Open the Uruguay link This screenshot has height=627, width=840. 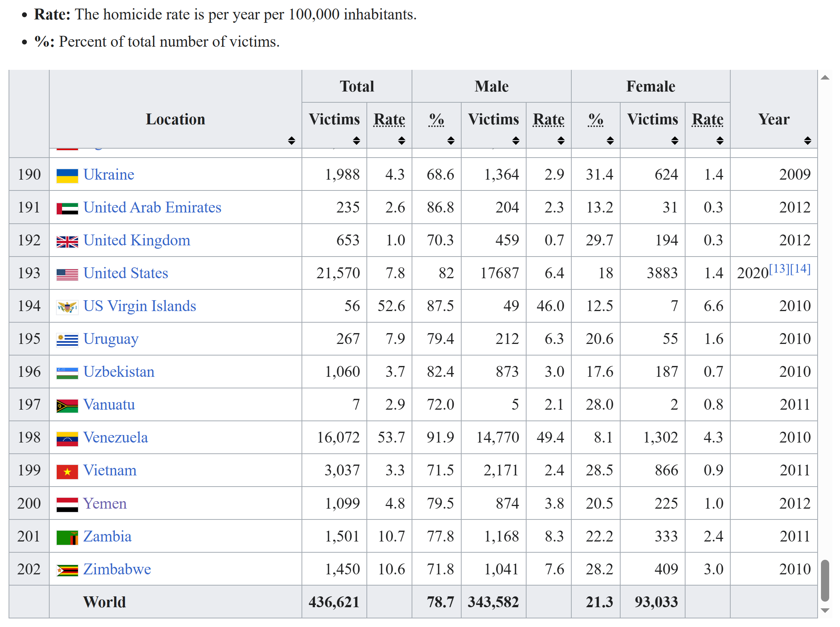click(111, 339)
